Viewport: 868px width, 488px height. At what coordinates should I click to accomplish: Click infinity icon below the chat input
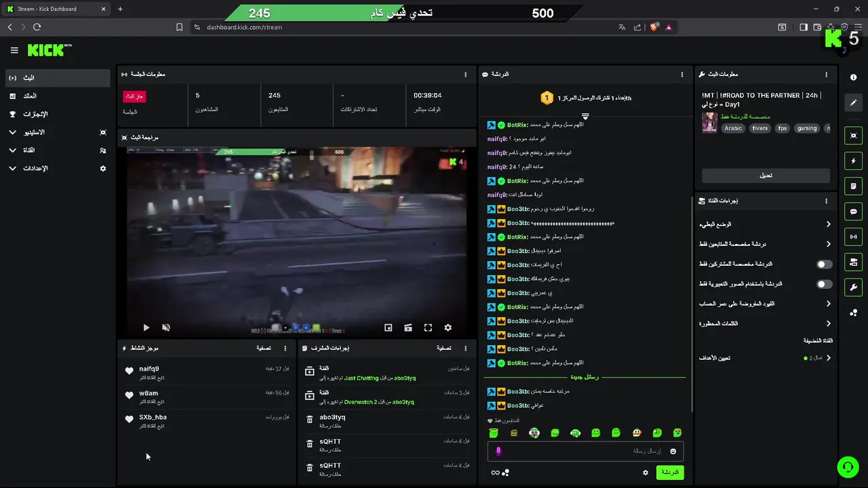click(x=495, y=472)
